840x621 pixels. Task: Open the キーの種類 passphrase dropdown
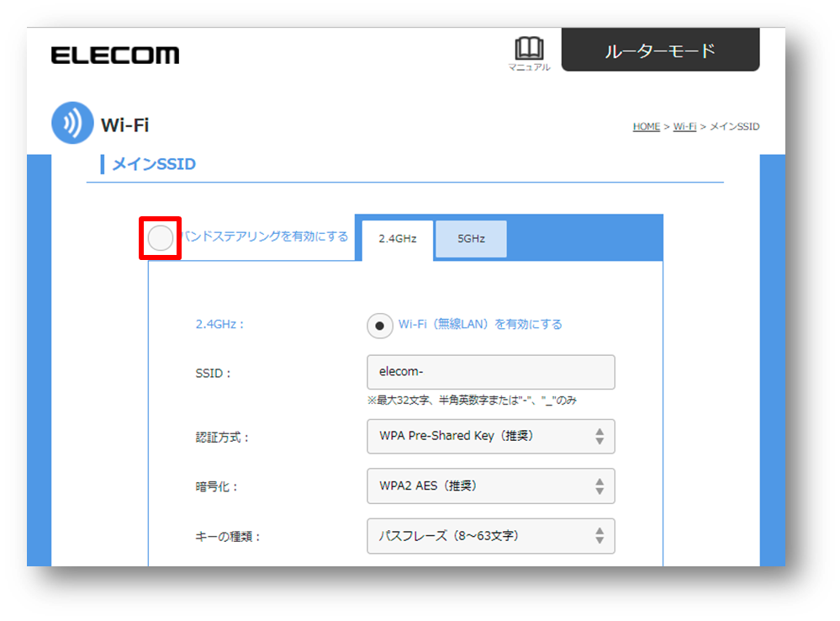491,536
